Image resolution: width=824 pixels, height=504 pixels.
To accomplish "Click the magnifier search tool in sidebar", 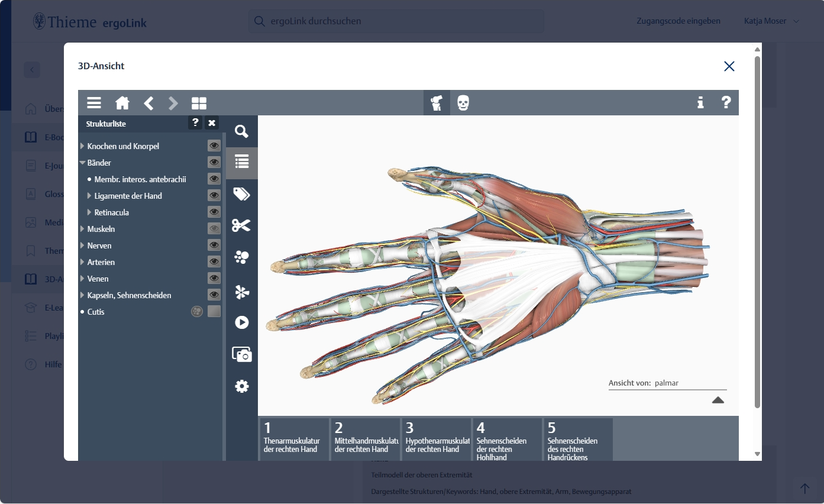I will click(241, 131).
